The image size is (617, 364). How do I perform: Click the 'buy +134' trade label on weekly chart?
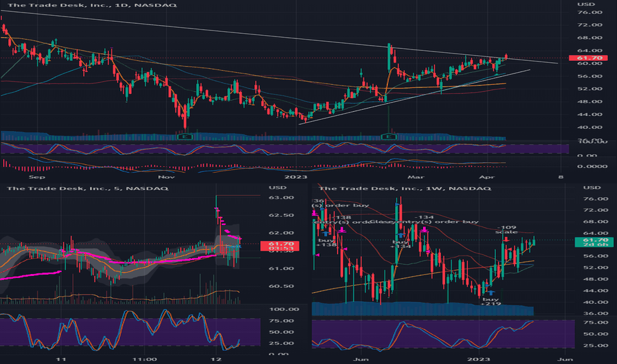point(400,244)
